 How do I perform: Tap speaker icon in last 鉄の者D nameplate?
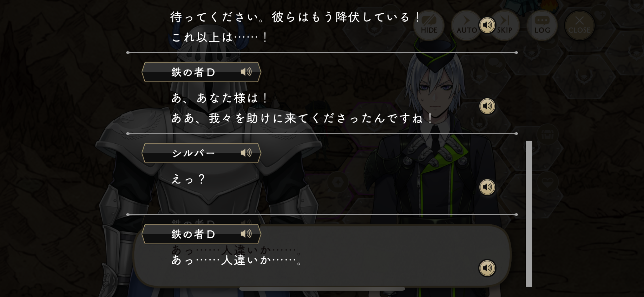point(246,234)
